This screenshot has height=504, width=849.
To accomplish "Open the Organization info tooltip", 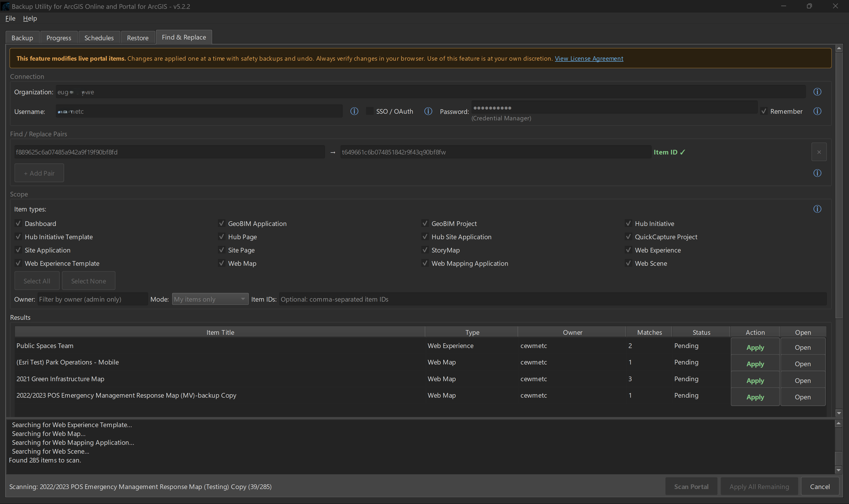I will pyautogui.click(x=817, y=92).
